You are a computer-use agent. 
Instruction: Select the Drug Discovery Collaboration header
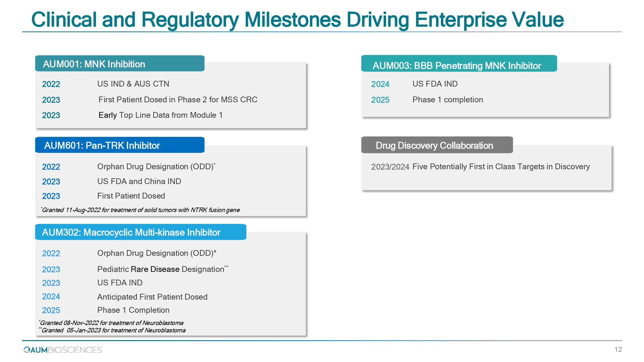pos(437,145)
